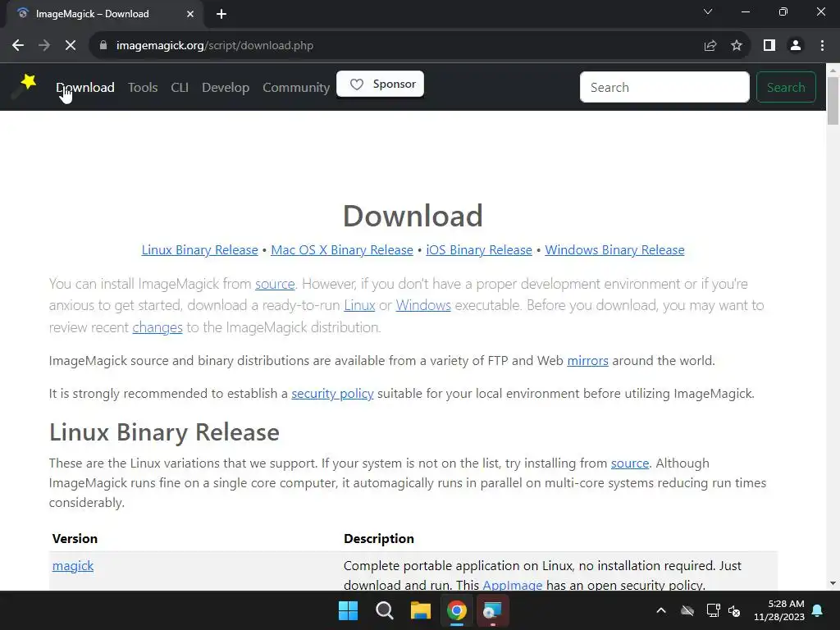840x630 pixels.
Task: Open the tab search chevron in the title bar
Action: [708, 11]
